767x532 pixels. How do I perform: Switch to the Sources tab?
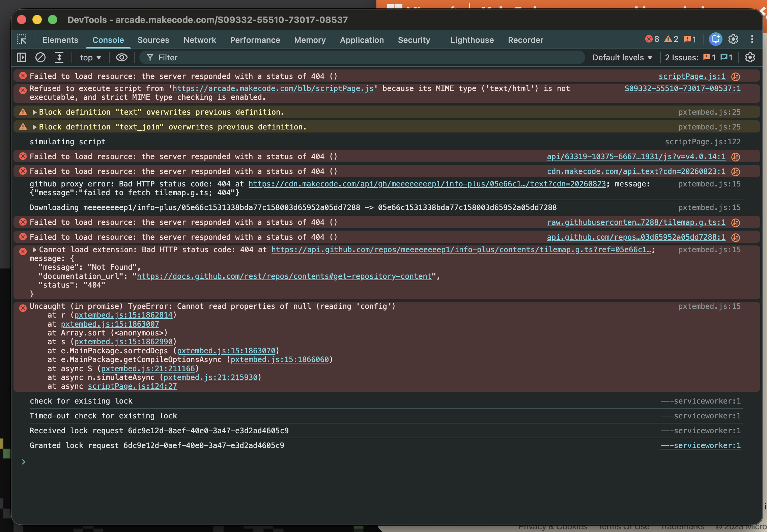pos(153,40)
